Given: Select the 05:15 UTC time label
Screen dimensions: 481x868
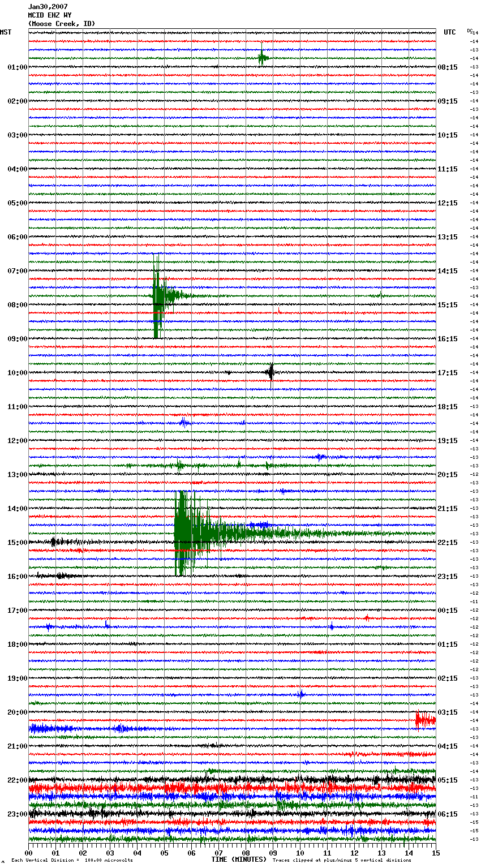Looking at the screenshot, I should [448, 780].
